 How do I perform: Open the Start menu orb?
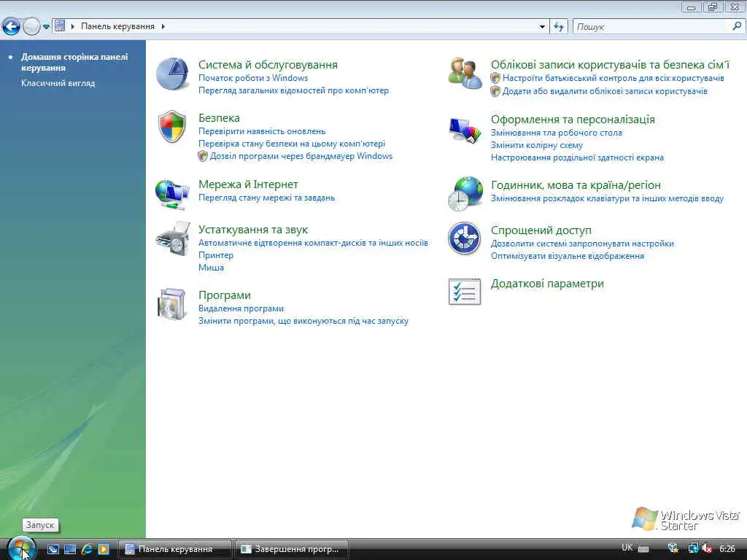(21, 548)
